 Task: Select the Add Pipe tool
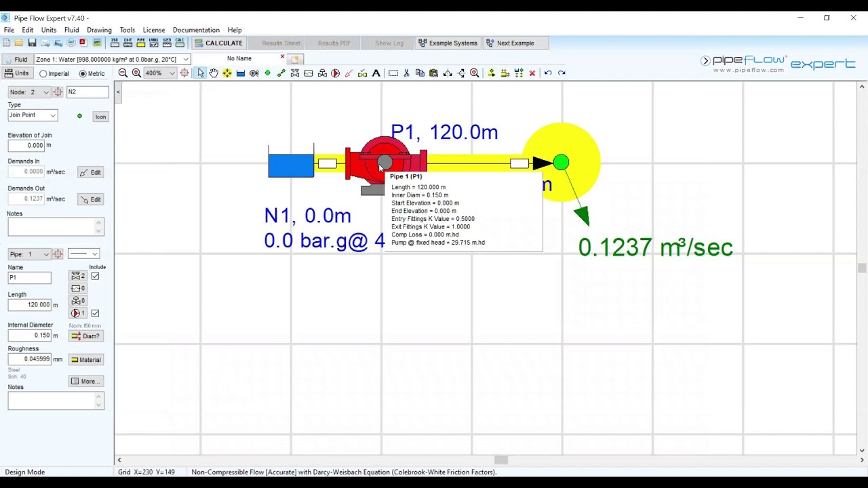pyautogui.click(x=281, y=73)
